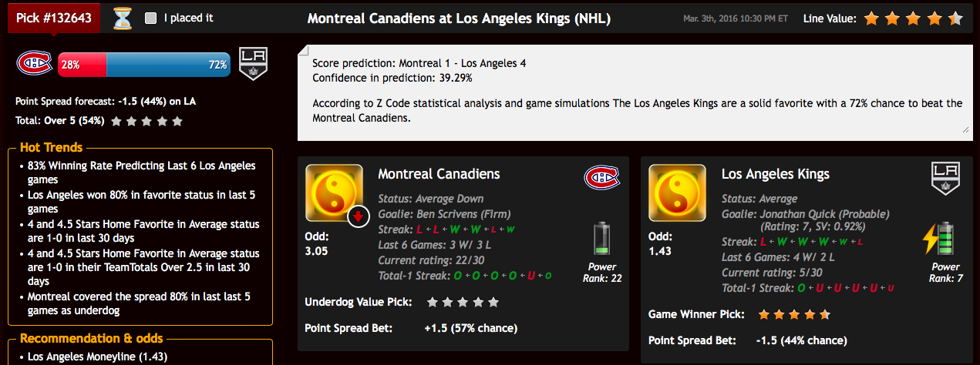Click the Montreal Canadiens logo beside percentage bar
This screenshot has width=980, height=365.
coord(35,64)
